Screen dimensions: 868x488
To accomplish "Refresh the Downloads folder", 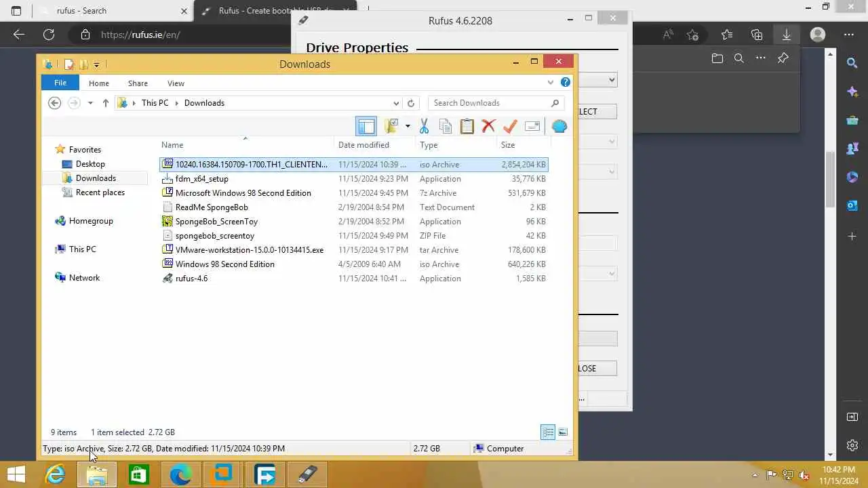I will pyautogui.click(x=410, y=103).
